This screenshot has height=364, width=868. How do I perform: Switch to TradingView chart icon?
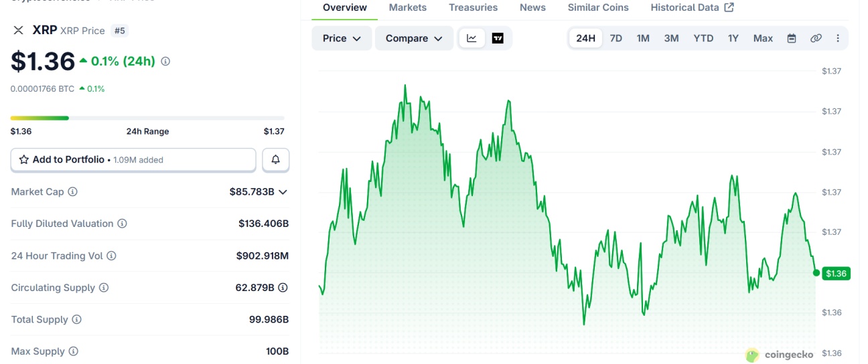[498, 38]
